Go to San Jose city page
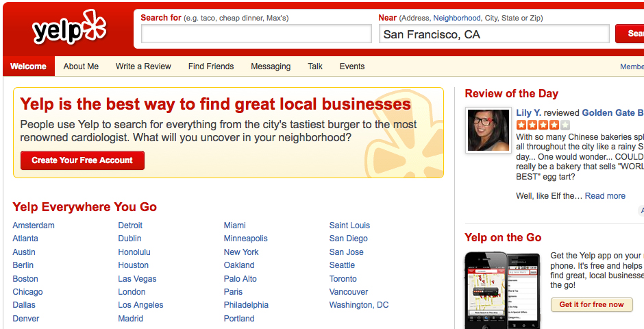The image size is (644, 329). click(346, 252)
